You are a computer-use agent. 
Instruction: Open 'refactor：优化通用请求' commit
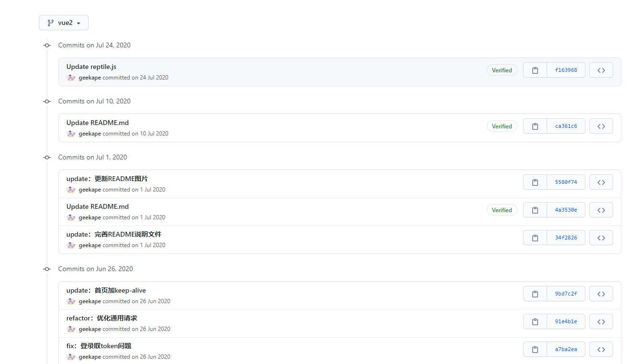102,318
